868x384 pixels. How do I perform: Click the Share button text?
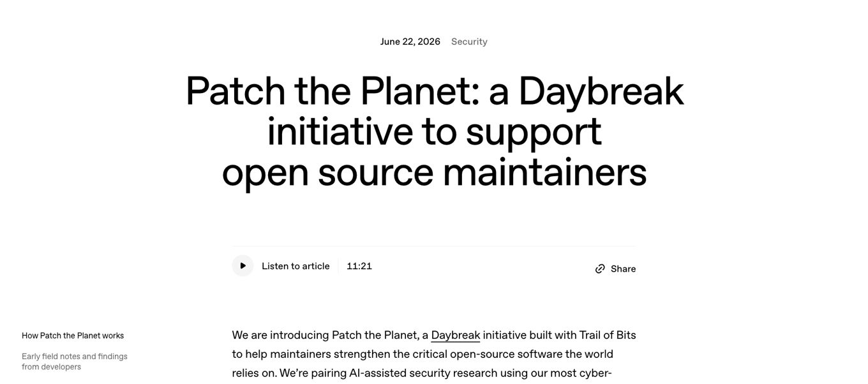point(623,269)
